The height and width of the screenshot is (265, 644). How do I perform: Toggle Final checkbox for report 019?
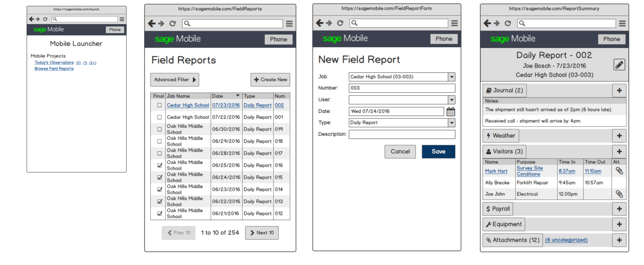click(159, 129)
